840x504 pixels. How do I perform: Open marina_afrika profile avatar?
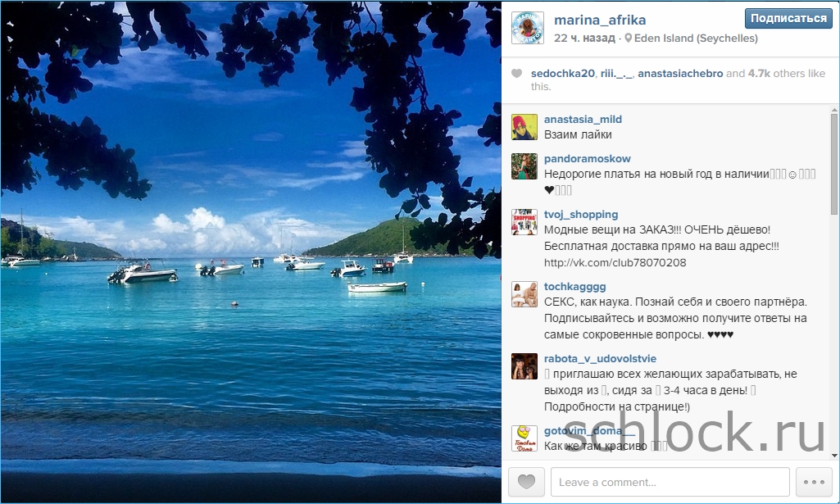coord(528,28)
